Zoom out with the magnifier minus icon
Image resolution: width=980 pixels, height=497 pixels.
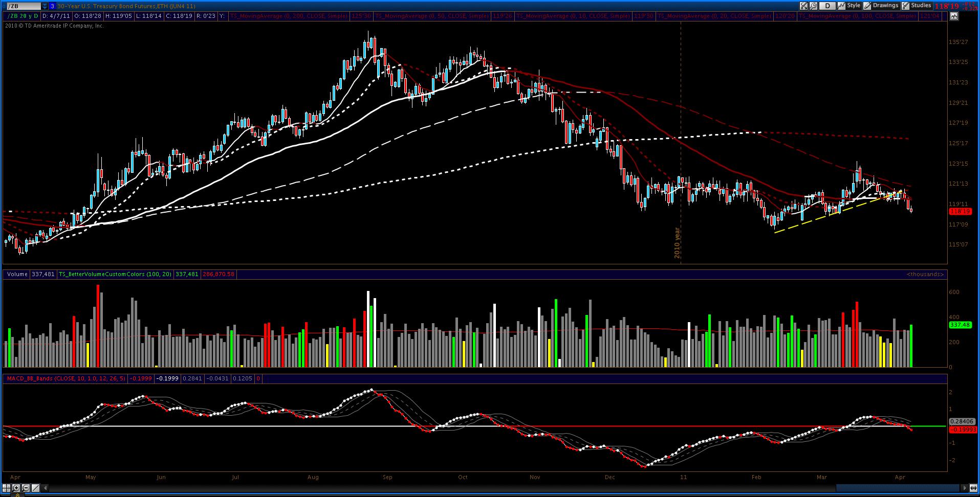click(26, 488)
